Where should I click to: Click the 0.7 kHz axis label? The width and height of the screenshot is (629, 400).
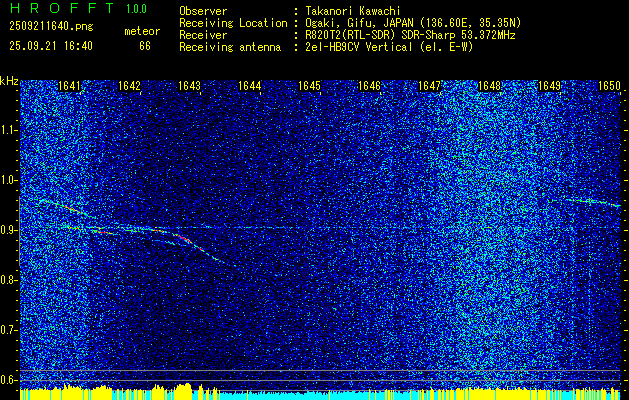pyautogui.click(x=8, y=330)
